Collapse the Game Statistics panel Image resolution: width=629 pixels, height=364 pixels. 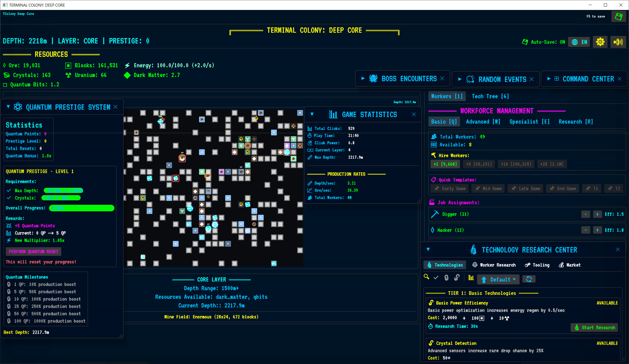pyautogui.click(x=312, y=114)
